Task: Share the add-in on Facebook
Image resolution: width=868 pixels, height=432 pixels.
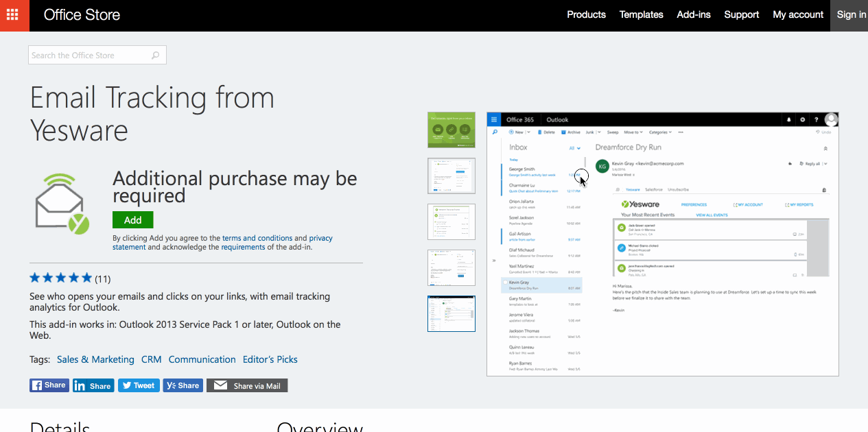Action: coord(49,385)
